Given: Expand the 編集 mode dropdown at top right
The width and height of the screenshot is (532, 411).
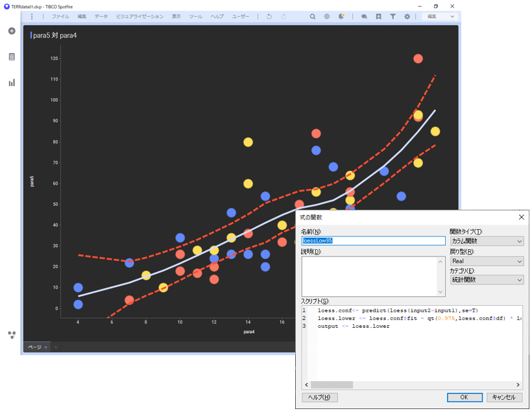Looking at the screenshot, I should pos(440,16).
